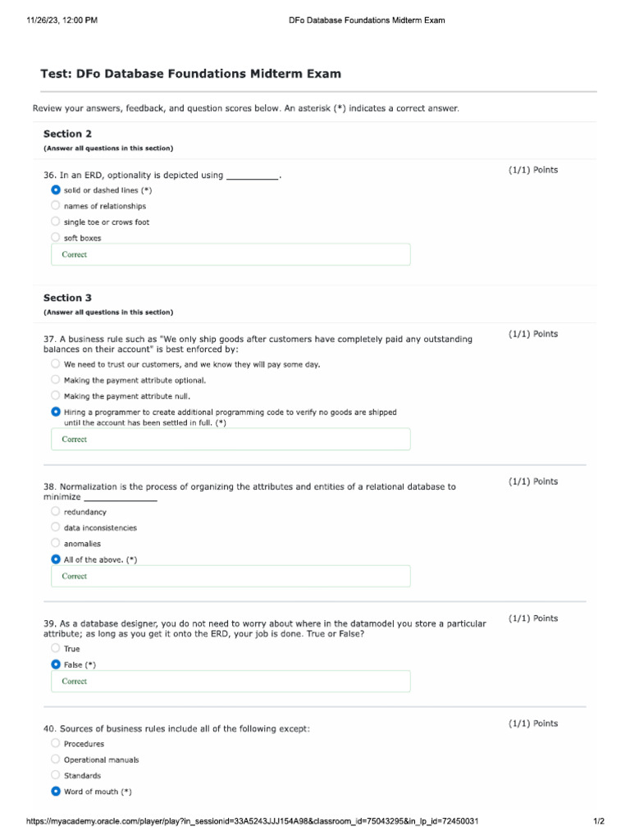Select 'False' for question 39

click(x=56, y=664)
